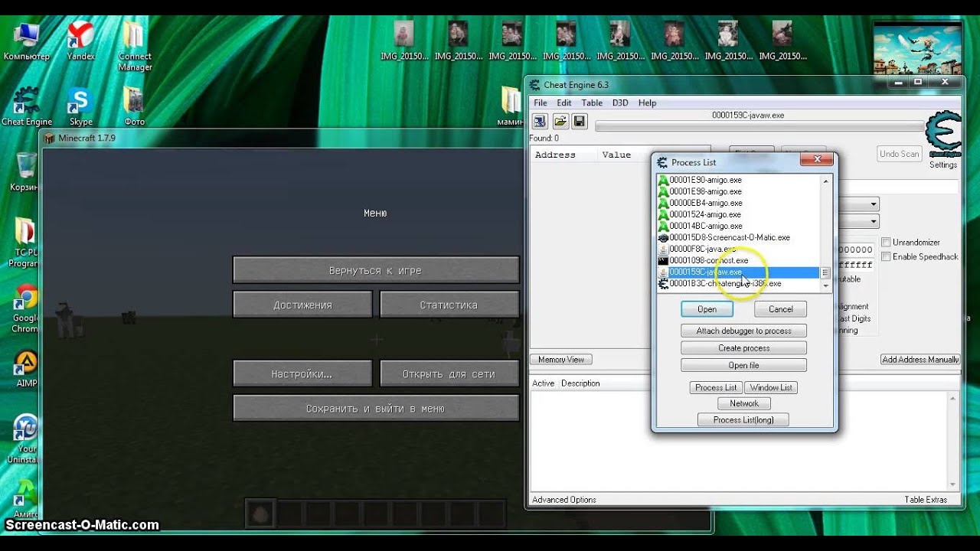Select 000014BC-amigo.exe process entry
This screenshot has width=980, height=551.
pyautogui.click(x=739, y=226)
